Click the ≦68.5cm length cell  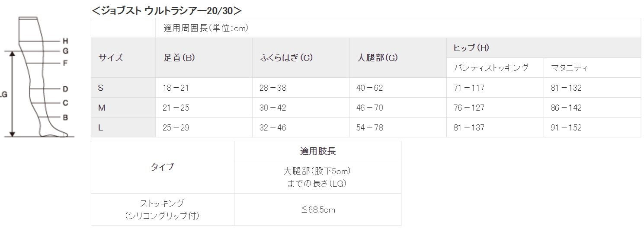click(317, 210)
